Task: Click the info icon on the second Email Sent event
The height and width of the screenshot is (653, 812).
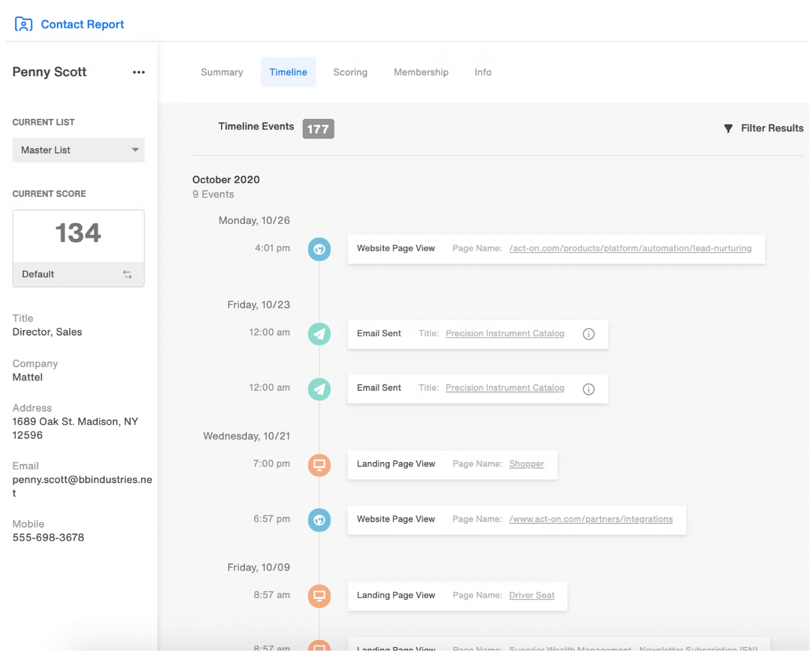Action: pyautogui.click(x=588, y=389)
